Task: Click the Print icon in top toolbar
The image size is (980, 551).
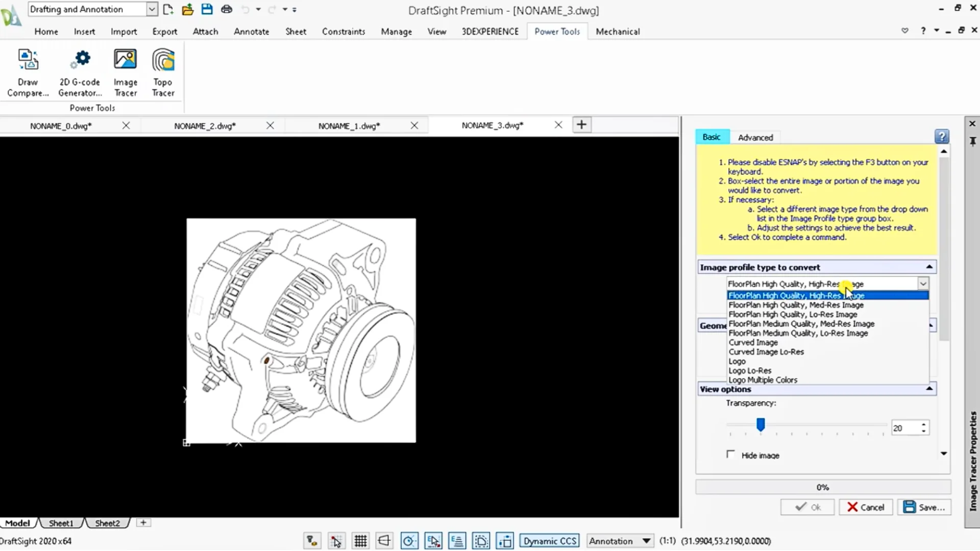Action: pos(227,9)
